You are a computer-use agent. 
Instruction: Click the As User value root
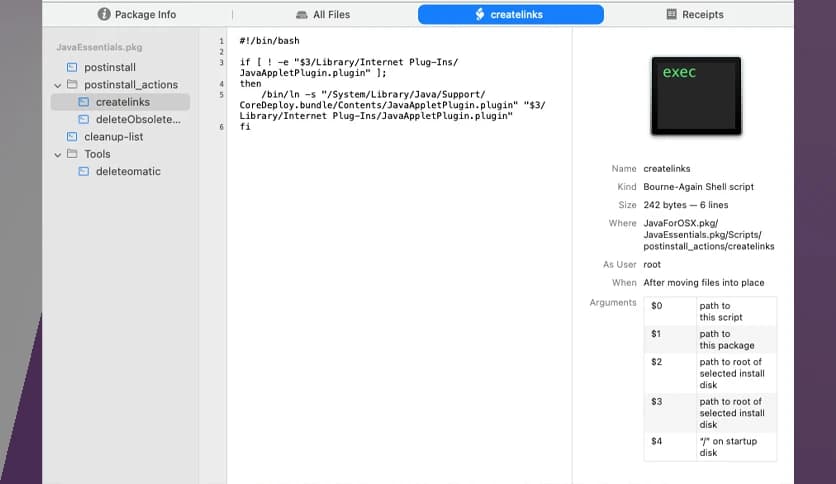click(652, 264)
